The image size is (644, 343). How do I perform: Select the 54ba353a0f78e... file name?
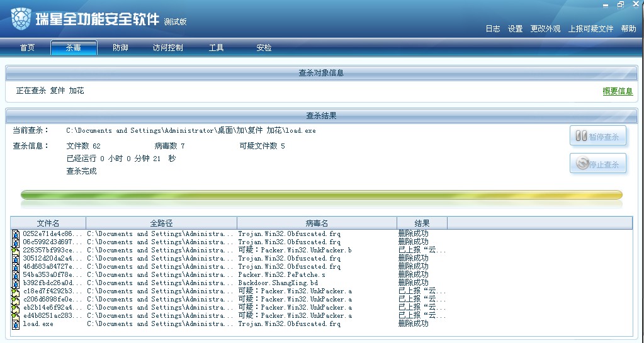pos(53,275)
